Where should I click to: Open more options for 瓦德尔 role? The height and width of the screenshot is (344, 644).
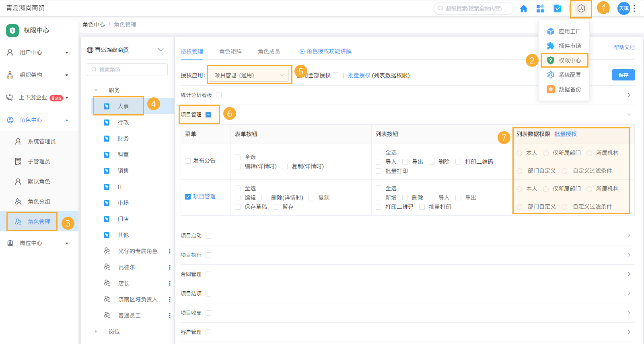click(169, 267)
